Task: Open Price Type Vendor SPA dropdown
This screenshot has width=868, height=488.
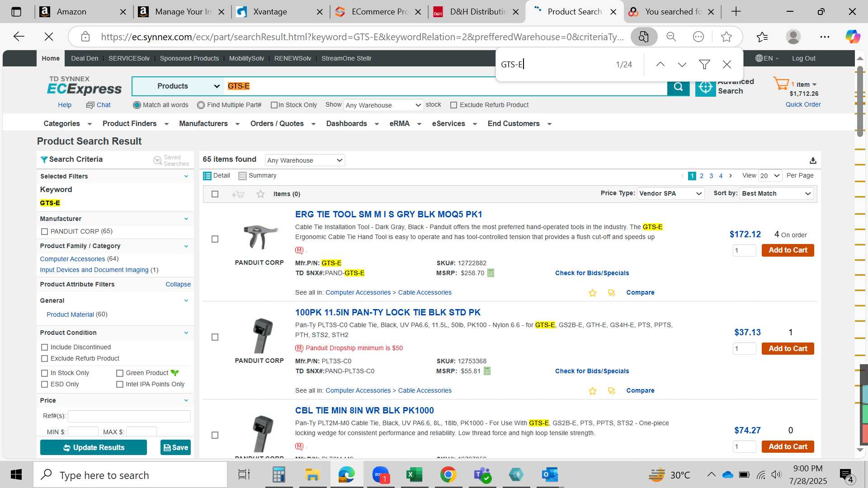Action: (x=670, y=193)
